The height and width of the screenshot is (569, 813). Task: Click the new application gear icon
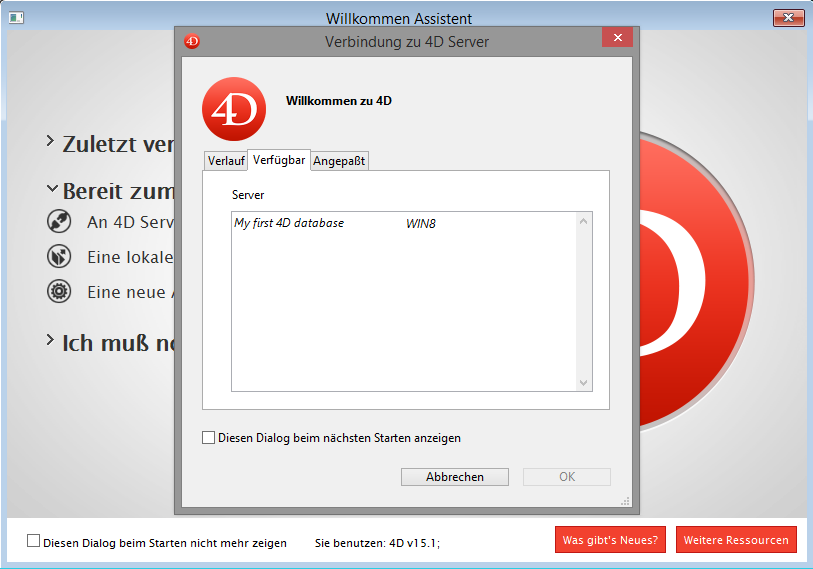coord(60,292)
